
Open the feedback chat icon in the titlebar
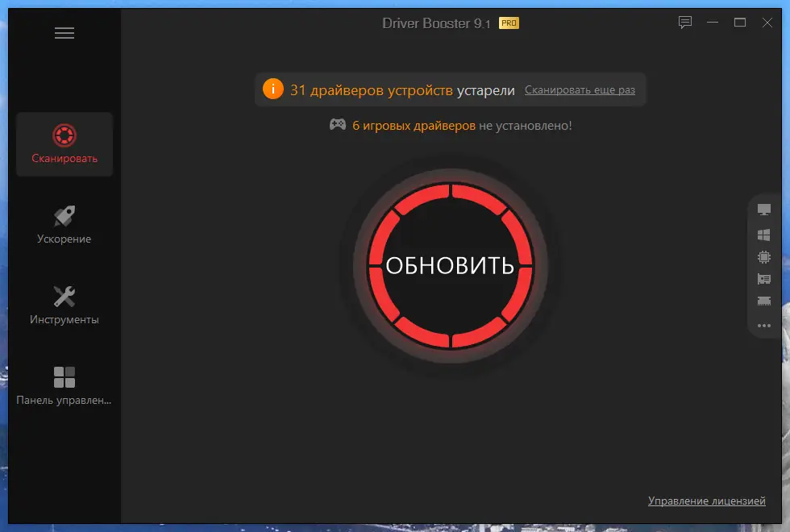pyautogui.click(x=684, y=23)
